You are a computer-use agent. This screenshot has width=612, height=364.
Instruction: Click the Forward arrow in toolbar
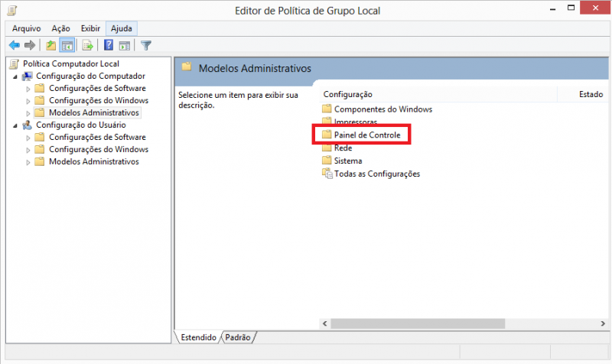[29, 45]
